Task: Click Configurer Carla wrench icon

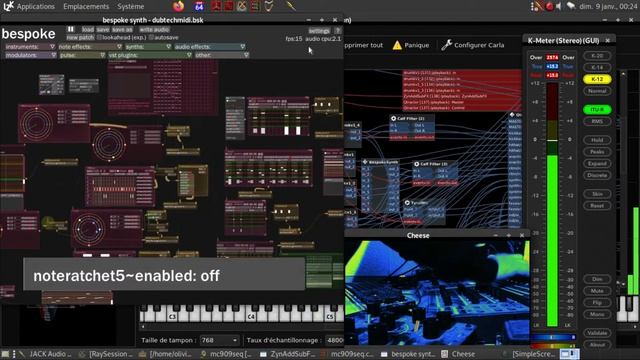Action: 447,45
